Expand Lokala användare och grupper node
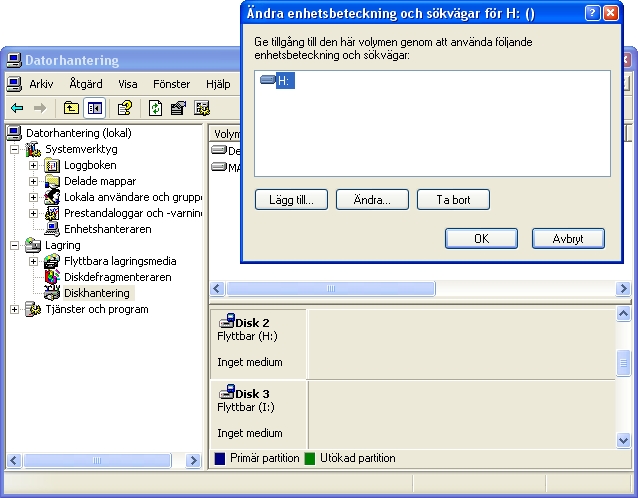The height and width of the screenshot is (498, 638). click(x=33, y=197)
